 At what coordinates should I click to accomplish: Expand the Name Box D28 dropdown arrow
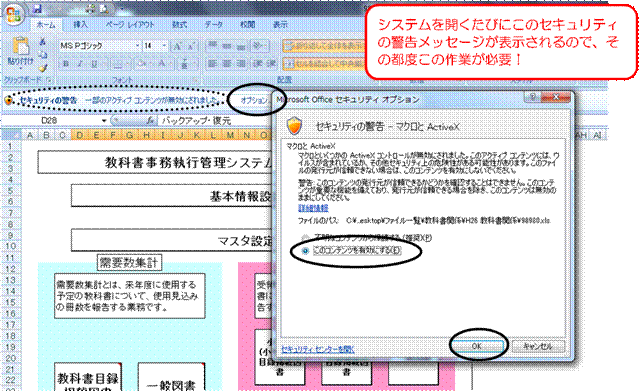(x=104, y=121)
